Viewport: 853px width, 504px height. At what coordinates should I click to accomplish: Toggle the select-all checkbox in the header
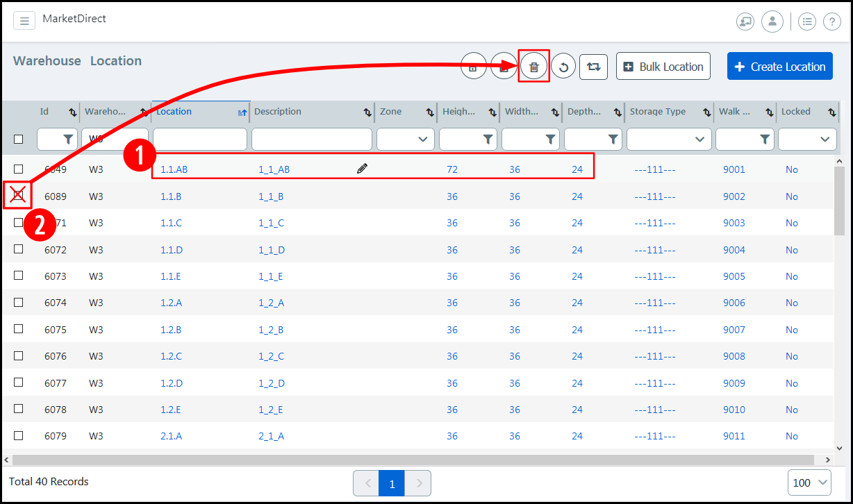(x=19, y=139)
